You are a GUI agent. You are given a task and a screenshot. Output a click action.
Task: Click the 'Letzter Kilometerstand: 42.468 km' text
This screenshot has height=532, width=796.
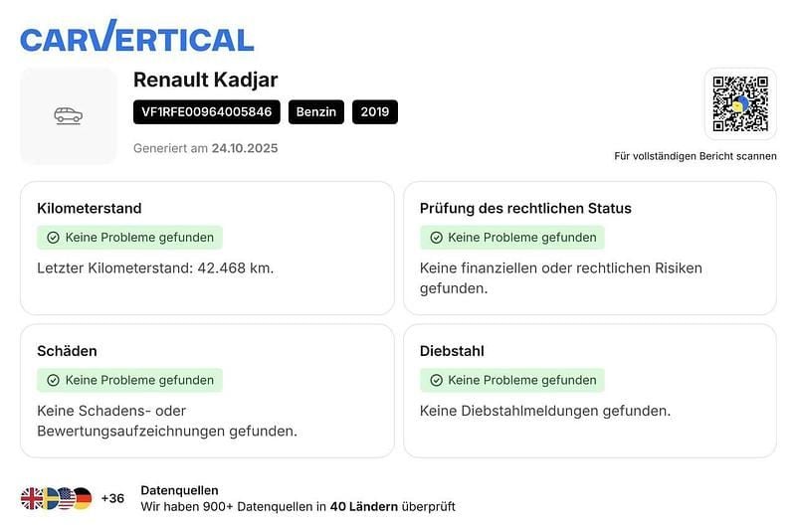point(155,267)
